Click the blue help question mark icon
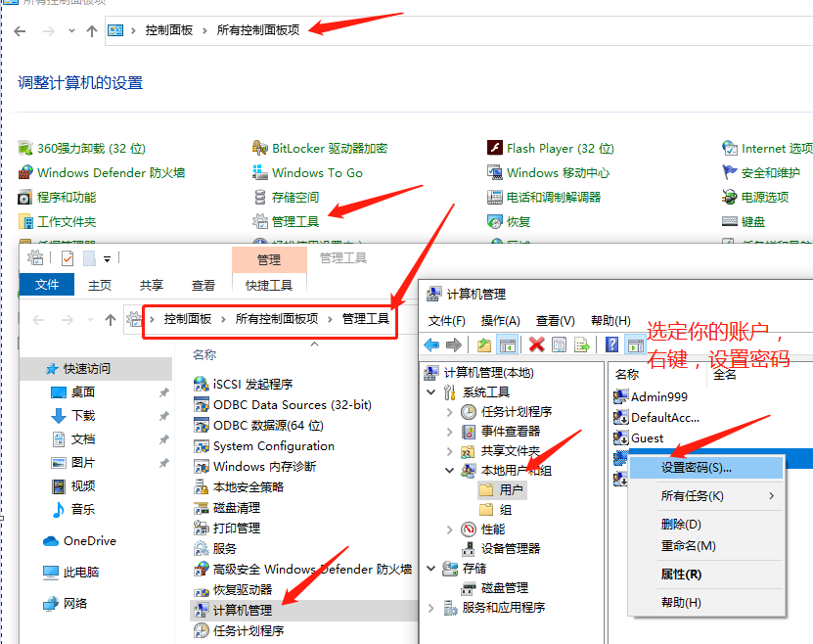The width and height of the screenshot is (813, 644). [x=611, y=345]
